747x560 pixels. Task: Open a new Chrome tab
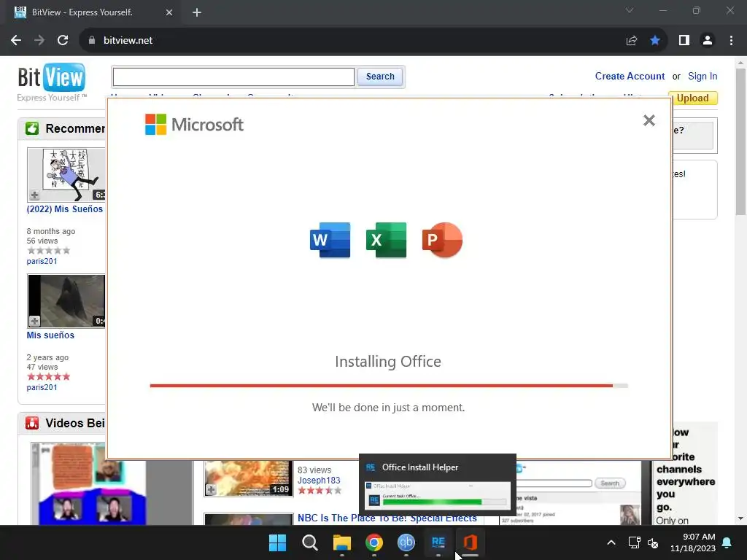pyautogui.click(x=197, y=12)
